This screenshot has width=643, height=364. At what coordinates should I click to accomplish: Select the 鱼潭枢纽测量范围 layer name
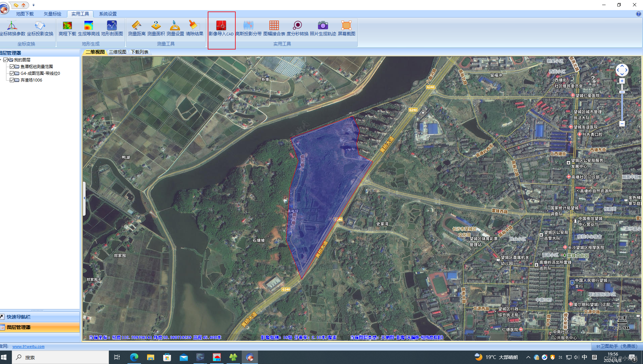(x=36, y=66)
